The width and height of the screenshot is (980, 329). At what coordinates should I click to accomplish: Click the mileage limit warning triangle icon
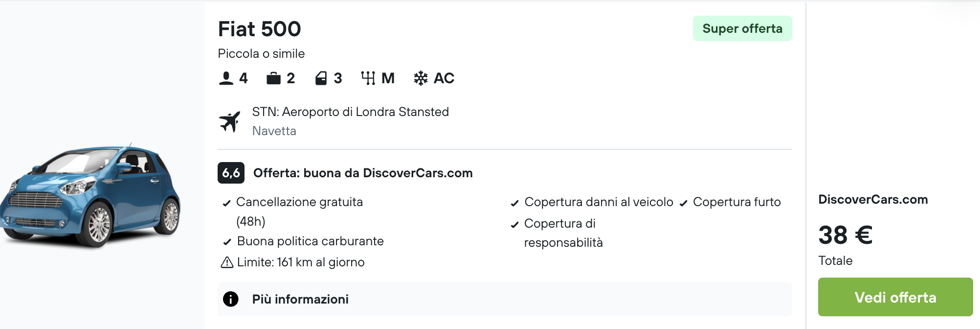coord(227,263)
